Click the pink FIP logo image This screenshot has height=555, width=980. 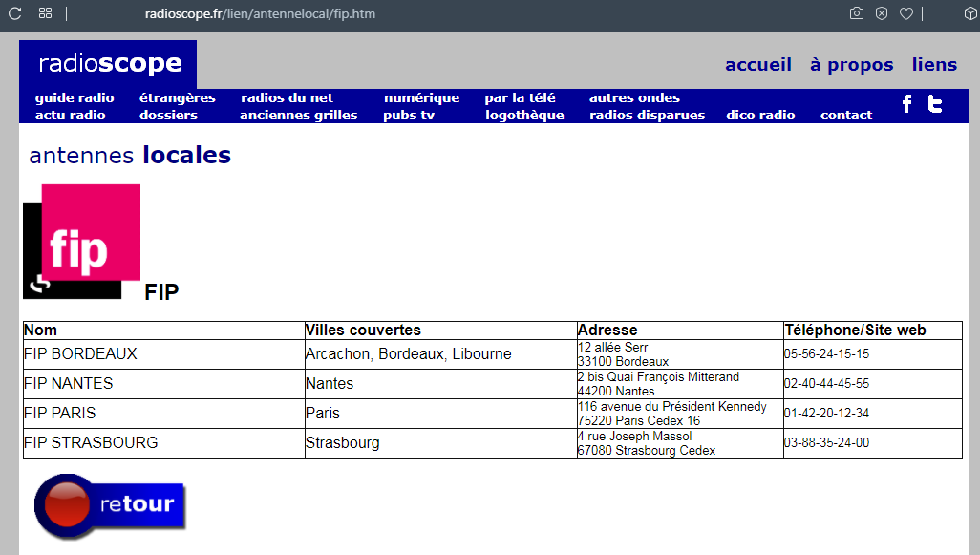pyautogui.click(x=82, y=242)
